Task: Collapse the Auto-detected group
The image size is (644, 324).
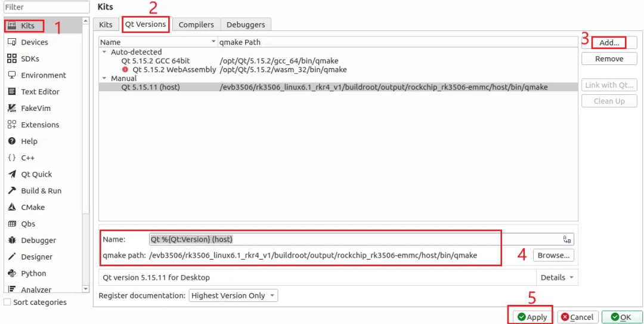Action: (x=104, y=53)
